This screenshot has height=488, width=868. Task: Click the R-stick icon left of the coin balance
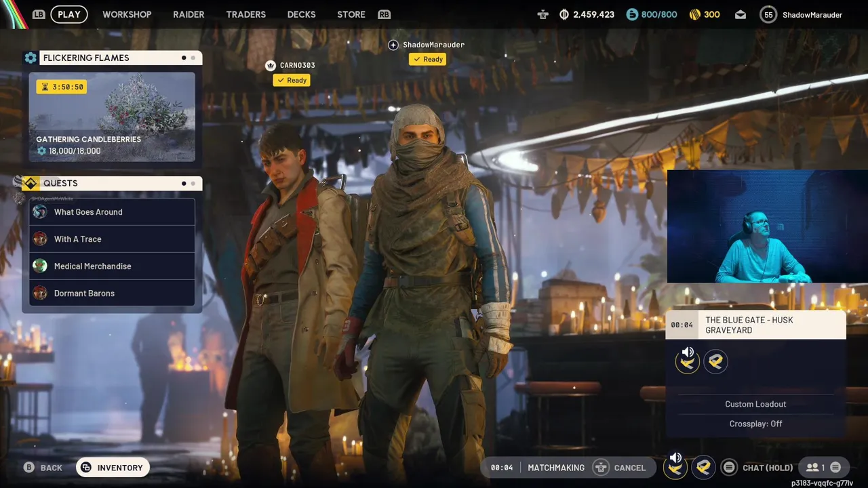542,14
